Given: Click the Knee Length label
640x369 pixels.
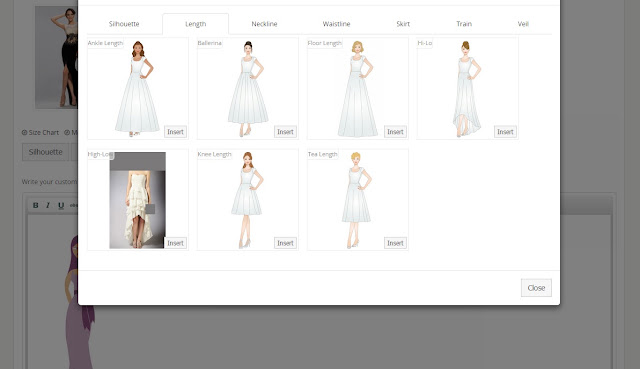Looking at the screenshot, I should (214, 154).
